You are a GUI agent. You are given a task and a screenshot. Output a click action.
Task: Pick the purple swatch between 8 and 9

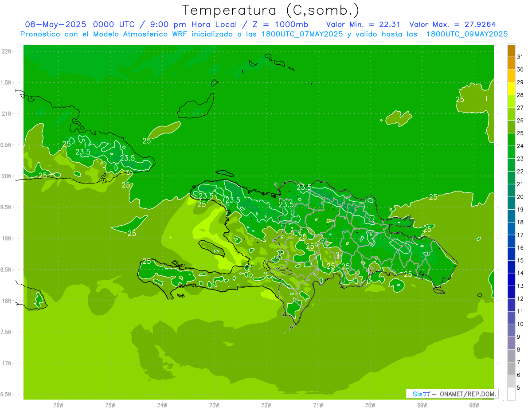(511, 343)
